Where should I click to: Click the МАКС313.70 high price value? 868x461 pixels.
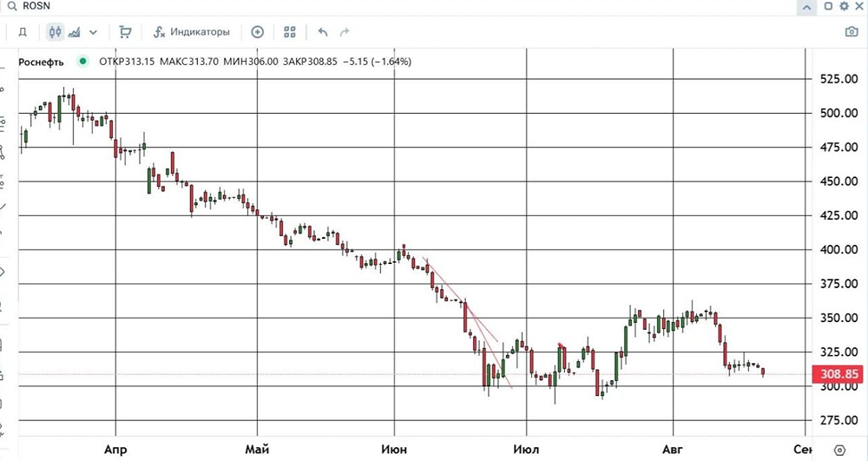click(188, 62)
